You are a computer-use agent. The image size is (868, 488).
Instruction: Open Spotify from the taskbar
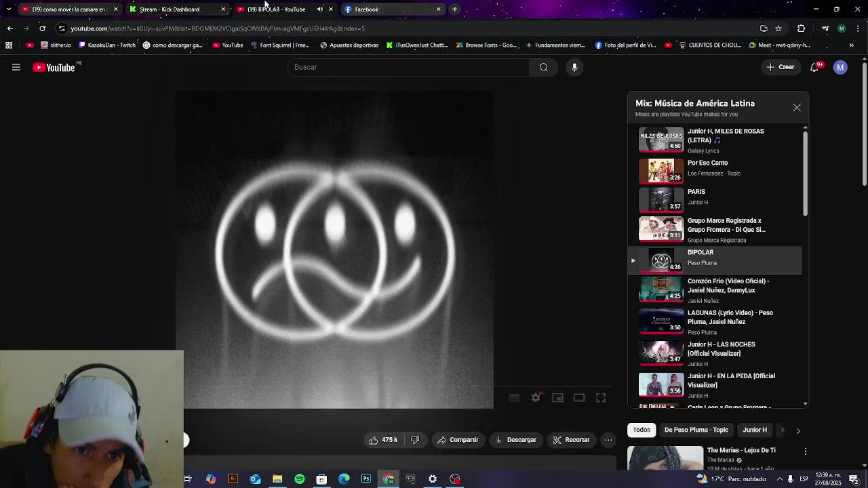pos(300,479)
